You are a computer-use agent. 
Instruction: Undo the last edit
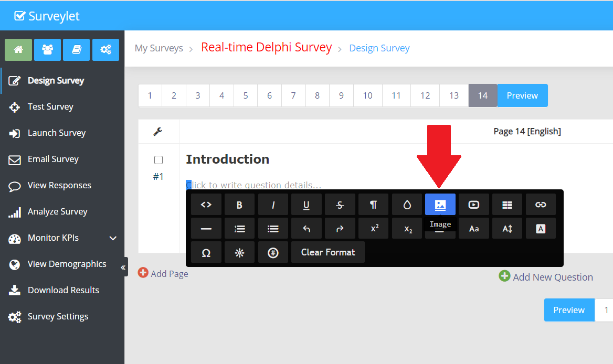(x=306, y=229)
